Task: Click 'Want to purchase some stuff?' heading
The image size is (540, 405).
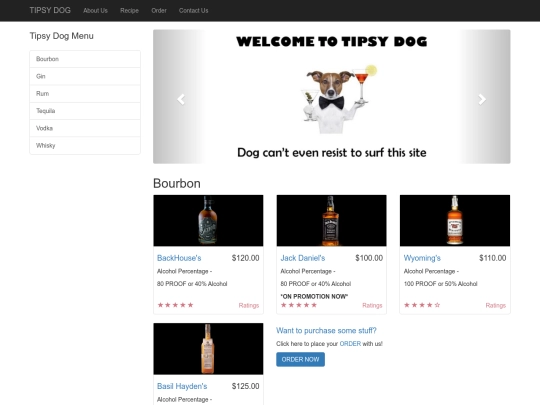Action: (326, 331)
